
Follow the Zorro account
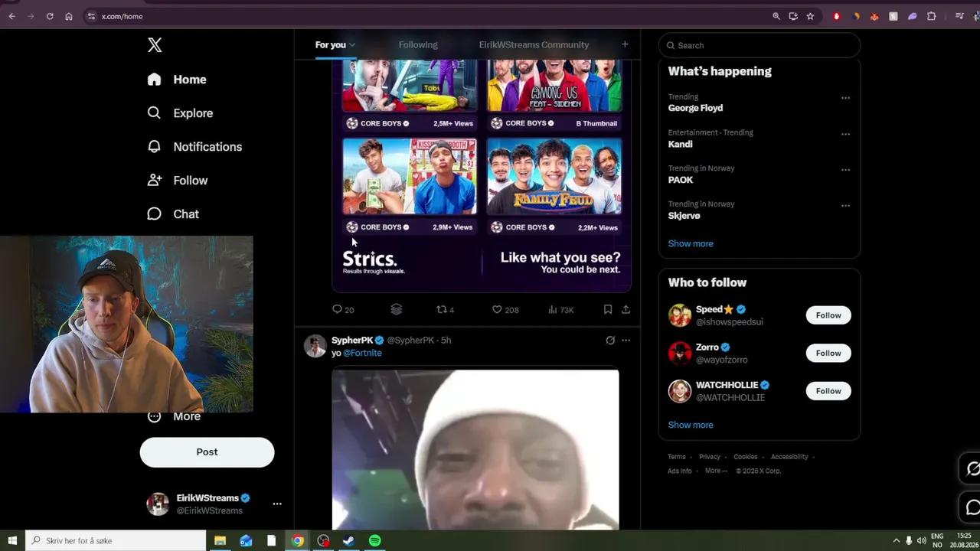828,353
